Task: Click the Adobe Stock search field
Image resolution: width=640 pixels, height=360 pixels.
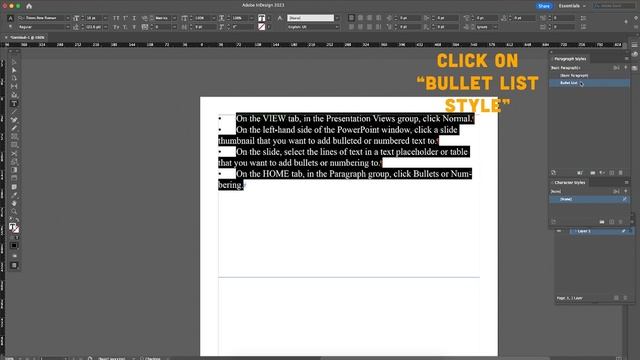Action: click(613, 6)
